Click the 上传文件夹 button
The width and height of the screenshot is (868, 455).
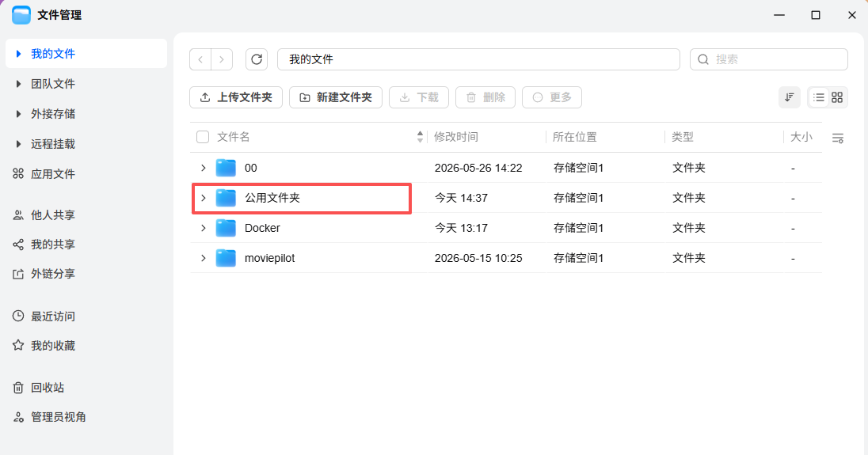pos(236,97)
